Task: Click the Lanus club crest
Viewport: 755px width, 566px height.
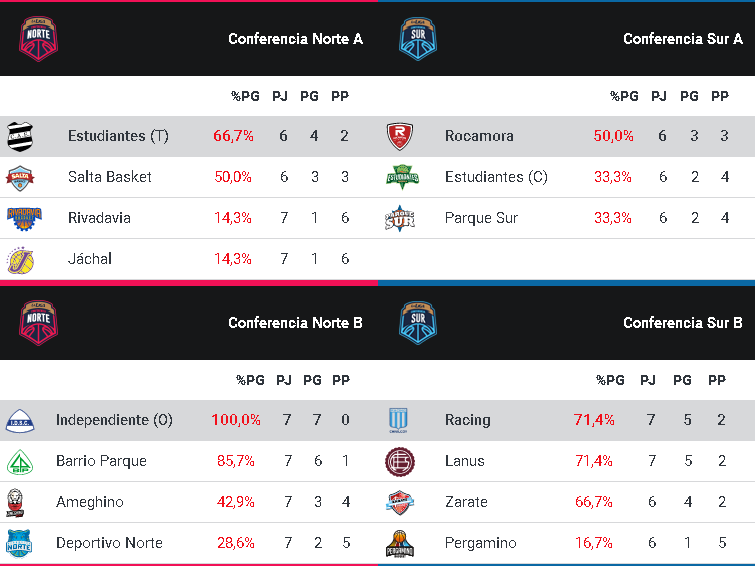Action: 400,461
